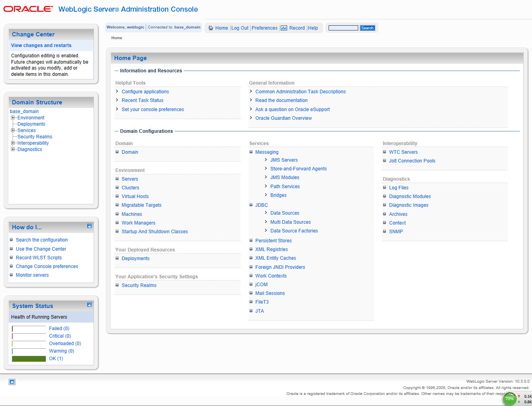The width and height of the screenshot is (532, 406).
Task: Focus the search text field
Action: coord(343,28)
